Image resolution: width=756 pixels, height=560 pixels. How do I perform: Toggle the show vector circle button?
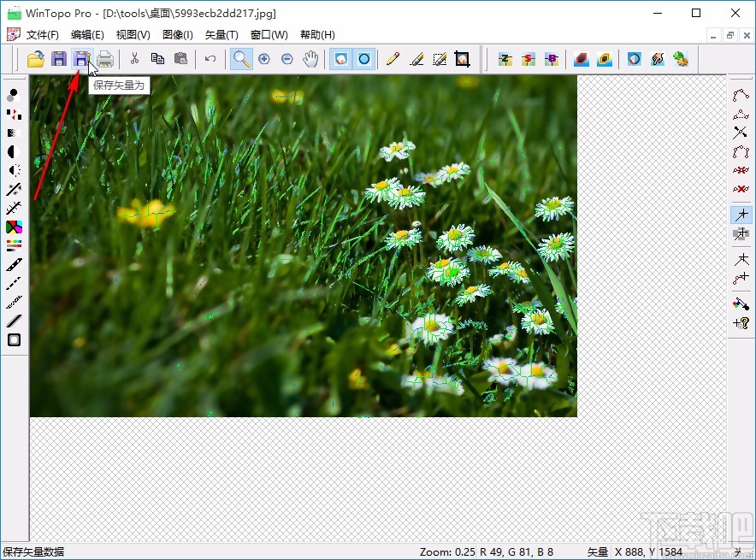point(364,59)
